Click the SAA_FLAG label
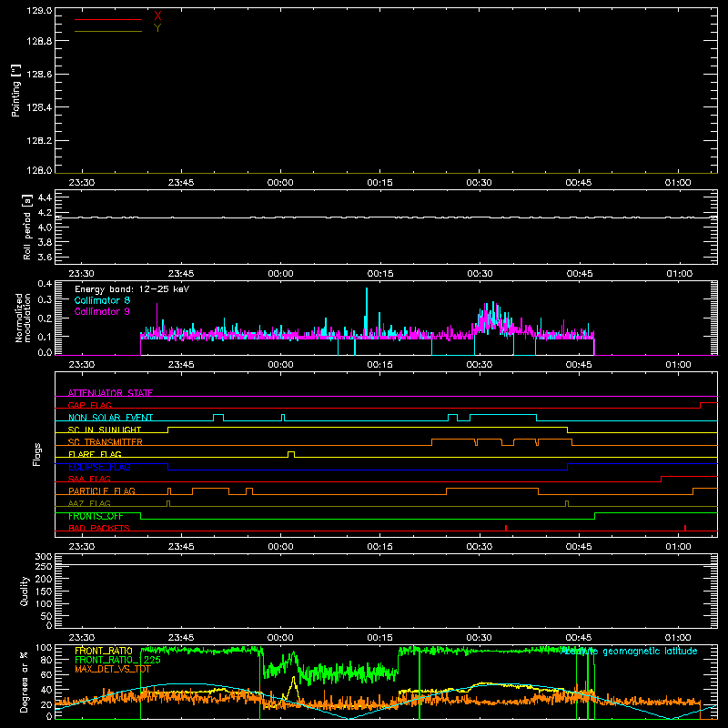This screenshot has width=728, height=728. coord(89,479)
